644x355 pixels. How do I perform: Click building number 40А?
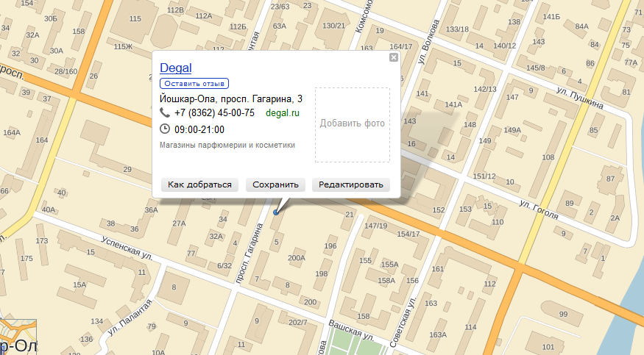pos(48,209)
